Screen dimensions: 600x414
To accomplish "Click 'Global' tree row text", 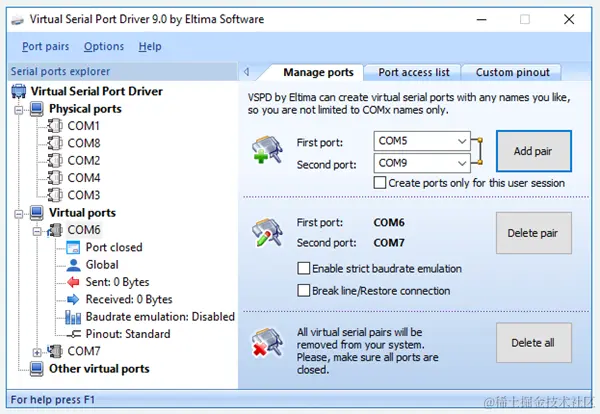I will click(x=102, y=265).
